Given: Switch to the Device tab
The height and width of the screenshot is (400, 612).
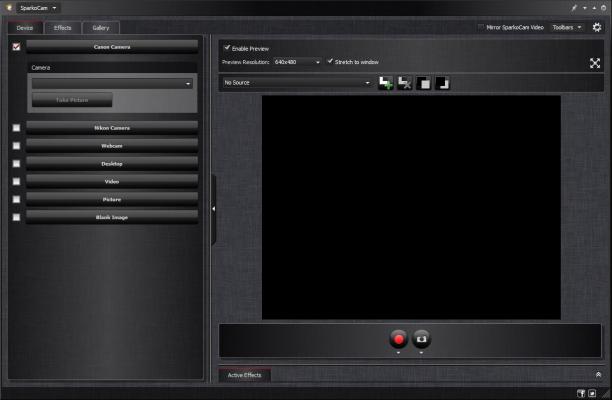Looking at the screenshot, I should pyautogui.click(x=25, y=28).
